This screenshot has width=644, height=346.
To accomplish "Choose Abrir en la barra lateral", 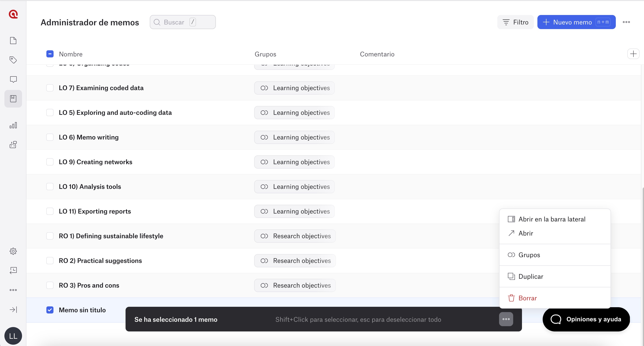I will (555, 219).
